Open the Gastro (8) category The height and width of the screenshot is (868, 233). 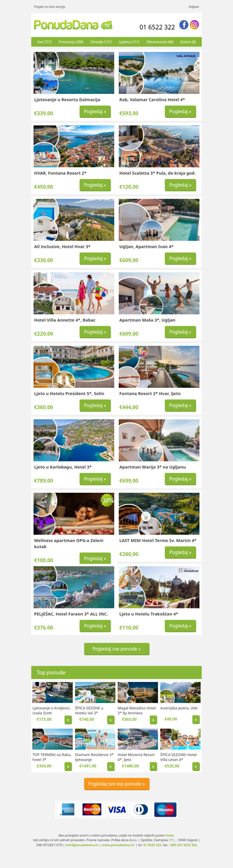click(x=188, y=42)
